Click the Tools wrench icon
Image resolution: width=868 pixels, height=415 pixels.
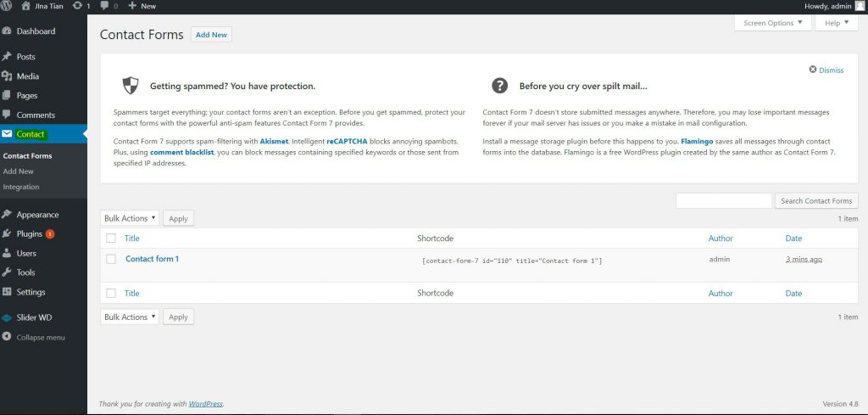(x=7, y=272)
